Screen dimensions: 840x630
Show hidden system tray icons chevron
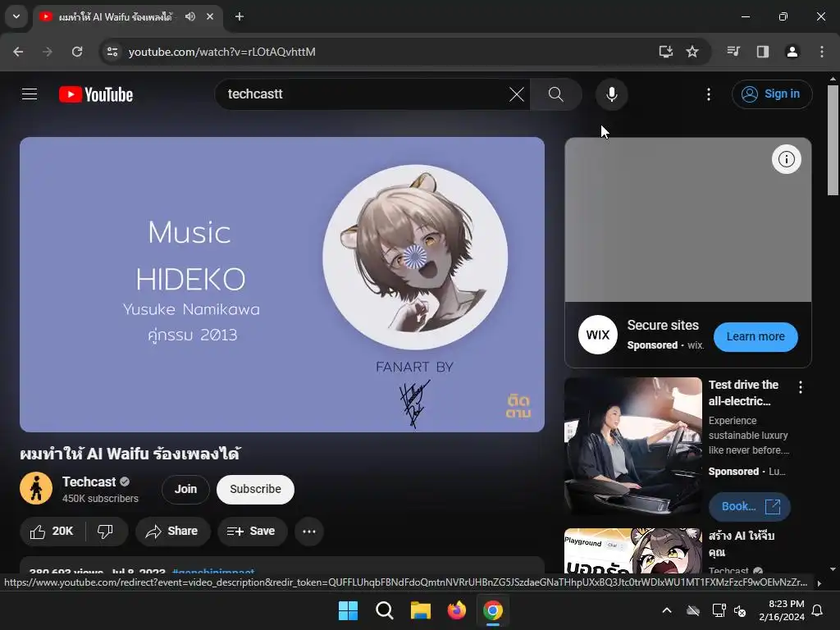pyautogui.click(x=667, y=610)
